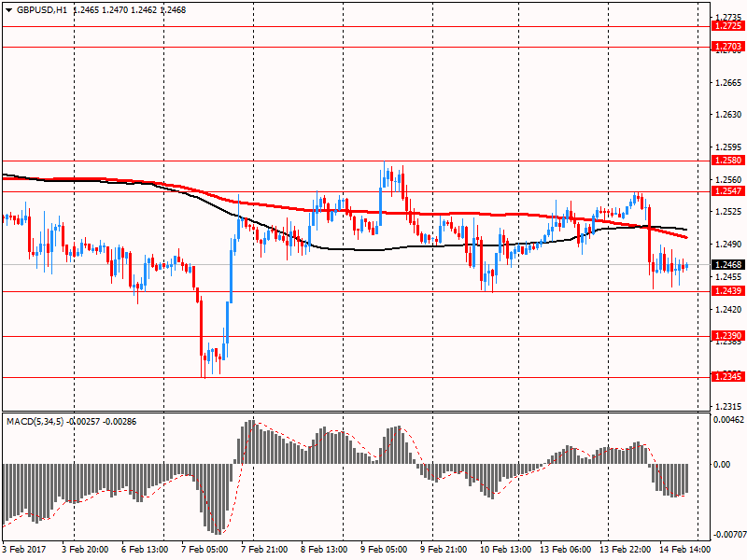Click the 1.2547 price level tag
Screen dimensions: 747x560
tap(727, 191)
